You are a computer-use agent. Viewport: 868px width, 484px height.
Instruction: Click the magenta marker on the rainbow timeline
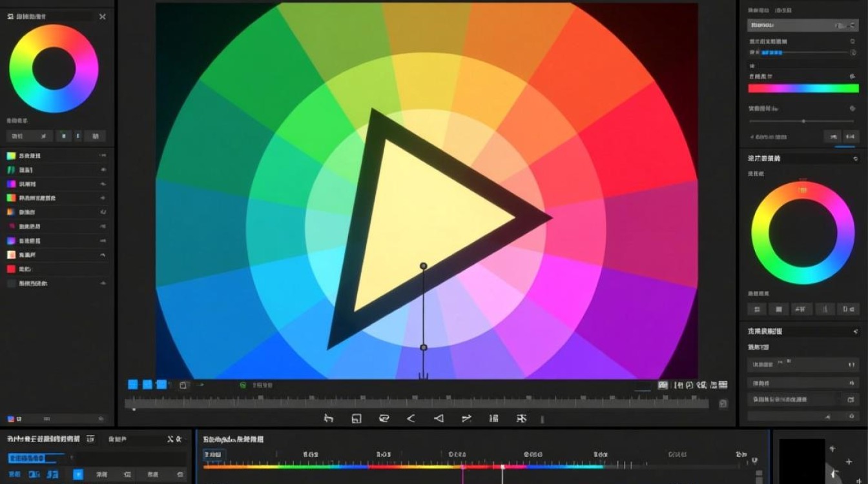click(462, 473)
